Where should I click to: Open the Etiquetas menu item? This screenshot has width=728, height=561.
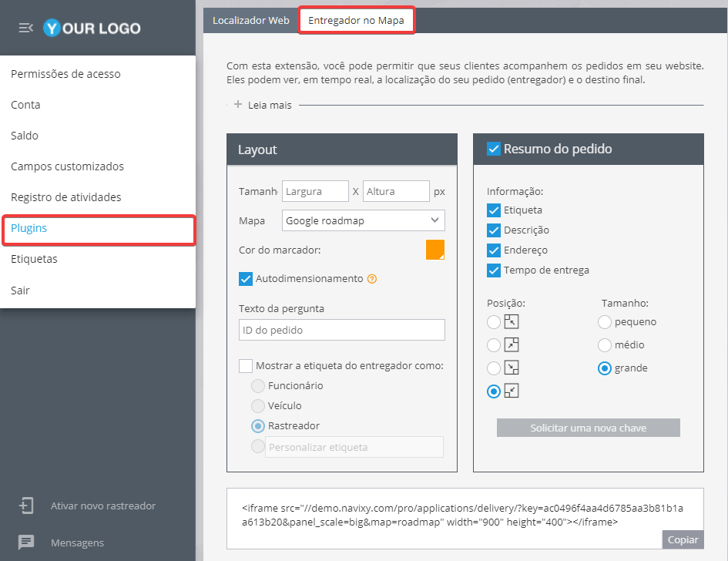tap(98, 259)
